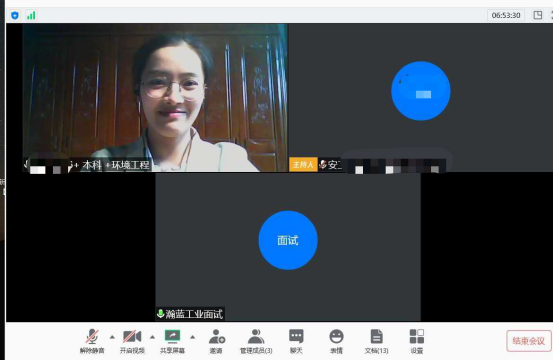Expand video options arrow beside 开启视频
This screenshot has width=554, height=361.
(x=152, y=337)
